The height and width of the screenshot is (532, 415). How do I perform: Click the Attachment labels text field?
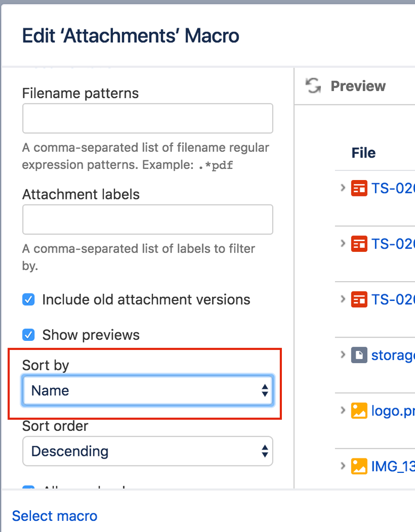coord(148,219)
